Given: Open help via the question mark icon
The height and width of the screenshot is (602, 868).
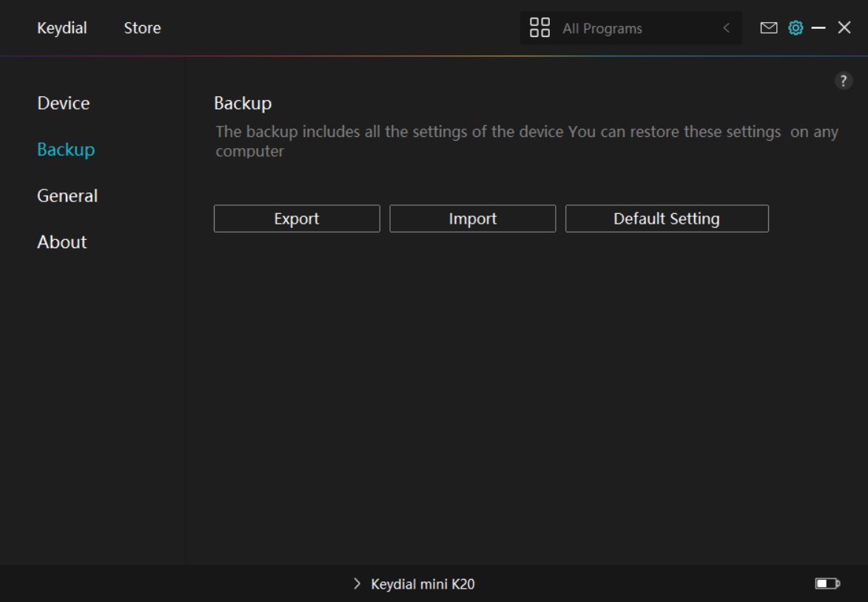Looking at the screenshot, I should 844,81.
